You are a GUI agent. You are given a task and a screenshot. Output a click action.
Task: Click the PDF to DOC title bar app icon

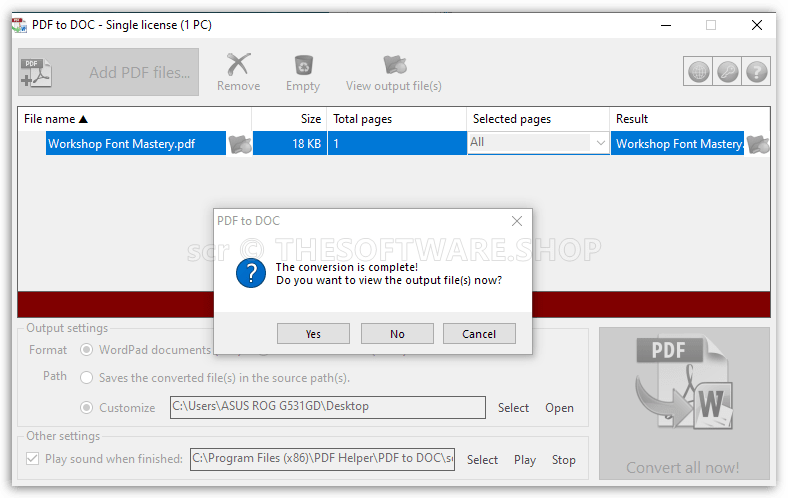[20, 25]
